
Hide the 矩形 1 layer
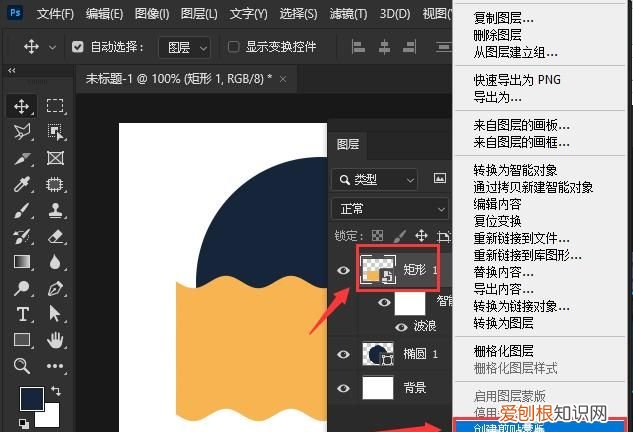coord(343,270)
